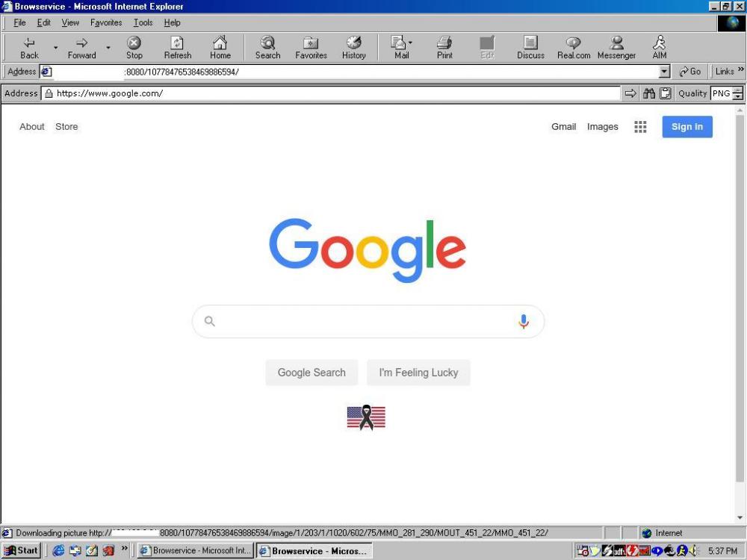
Task: Click the blue Sign in button
Action: point(687,127)
